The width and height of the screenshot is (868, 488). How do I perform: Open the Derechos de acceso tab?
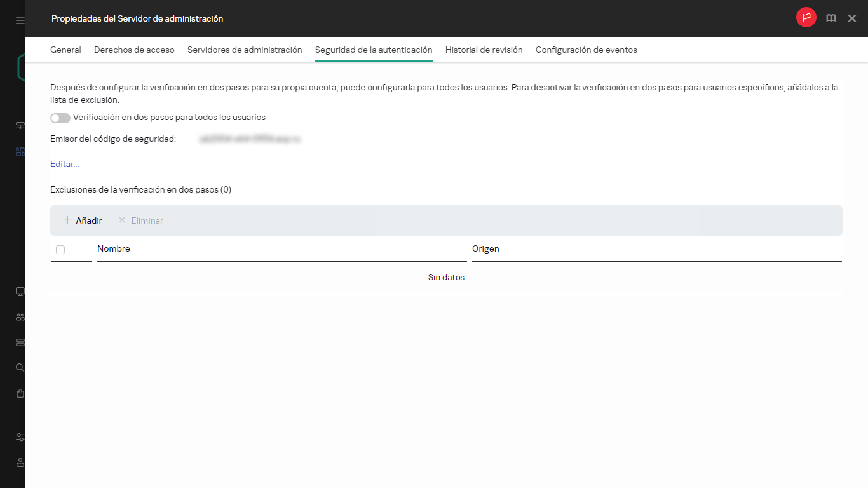pyautogui.click(x=134, y=50)
